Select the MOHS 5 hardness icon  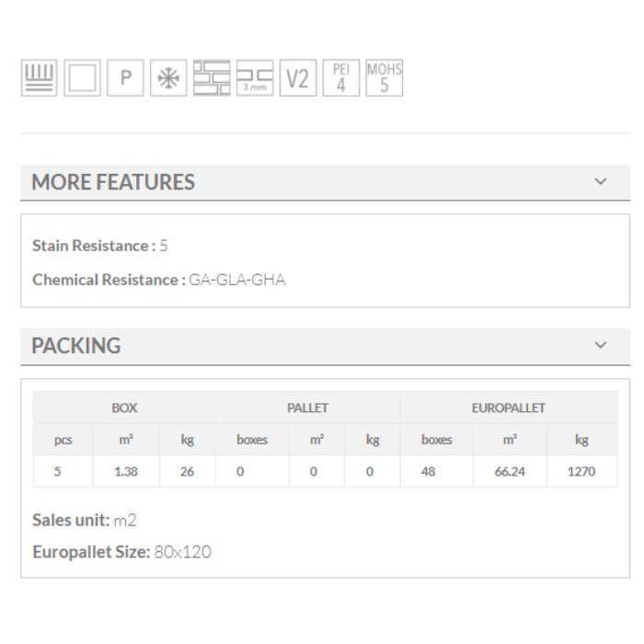point(384,79)
